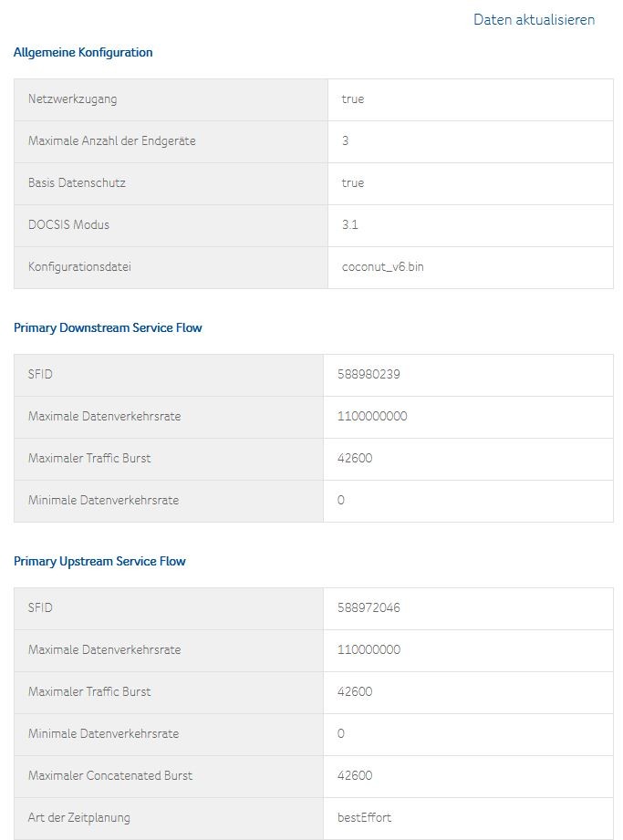Click the bestEffort scheduling type value
The height and width of the screenshot is (840, 623).
[x=364, y=817]
